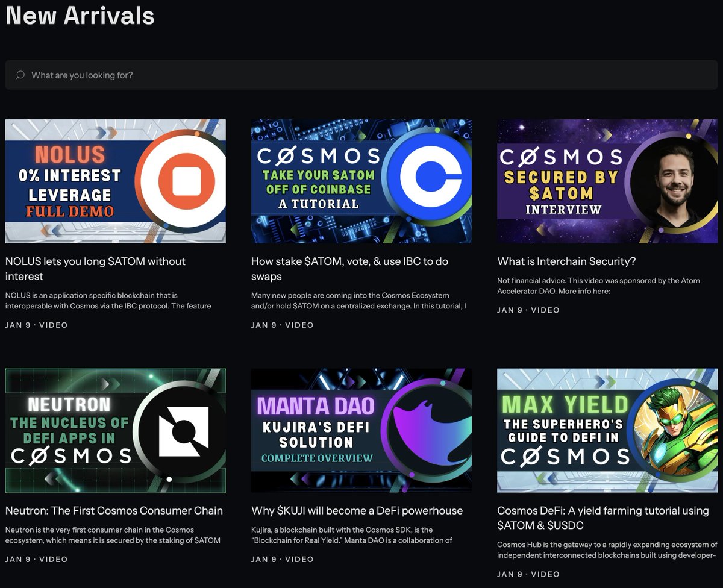Click the 'New Arrivals' heading
Image resolution: width=723 pixels, height=588 pixels.
pyautogui.click(x=80, y=15)
